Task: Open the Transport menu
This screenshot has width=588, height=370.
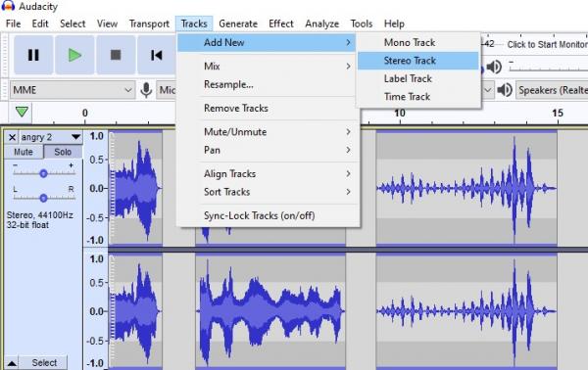Action: point(149,23)
